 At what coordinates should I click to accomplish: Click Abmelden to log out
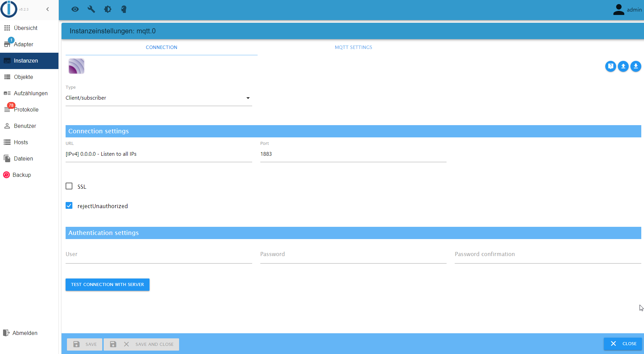point(29,333)
